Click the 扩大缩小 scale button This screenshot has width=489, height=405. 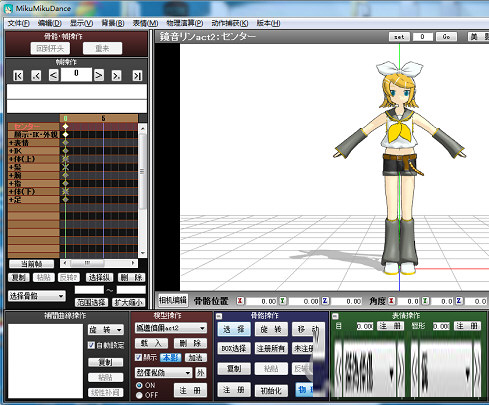(x=129, y=302)
